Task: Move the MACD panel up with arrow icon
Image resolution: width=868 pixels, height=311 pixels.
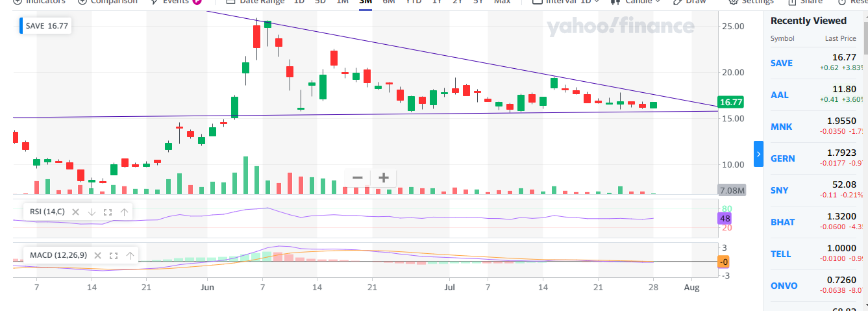Action: click(x=130, y=255)
